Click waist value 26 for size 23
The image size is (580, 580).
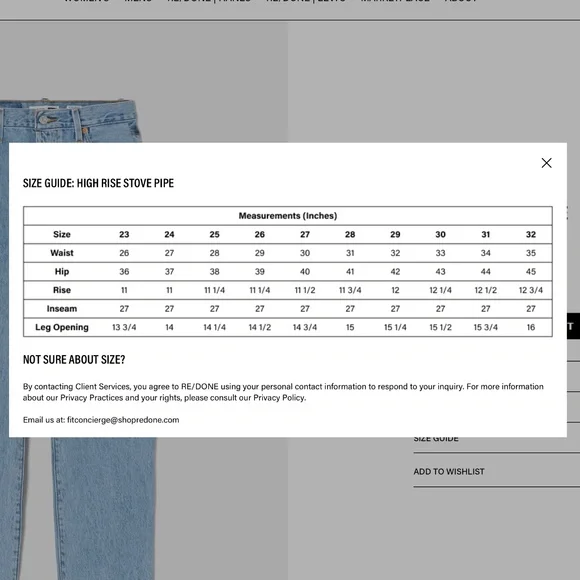(124, 253)
